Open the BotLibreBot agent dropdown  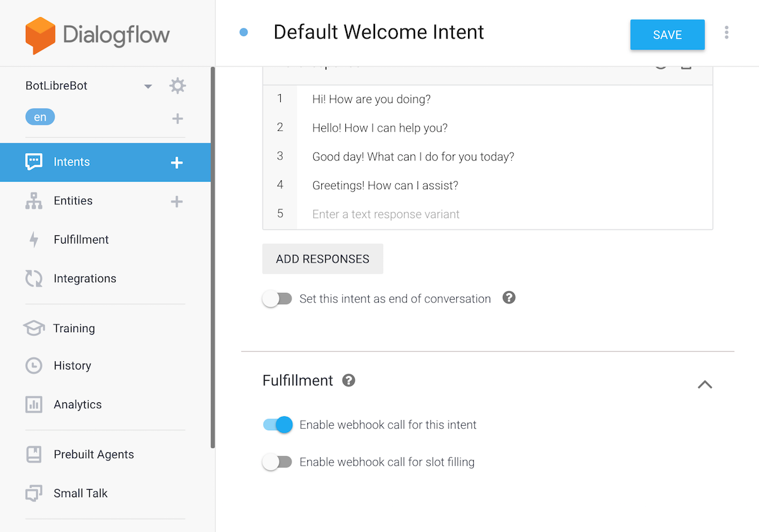[148, 86]
